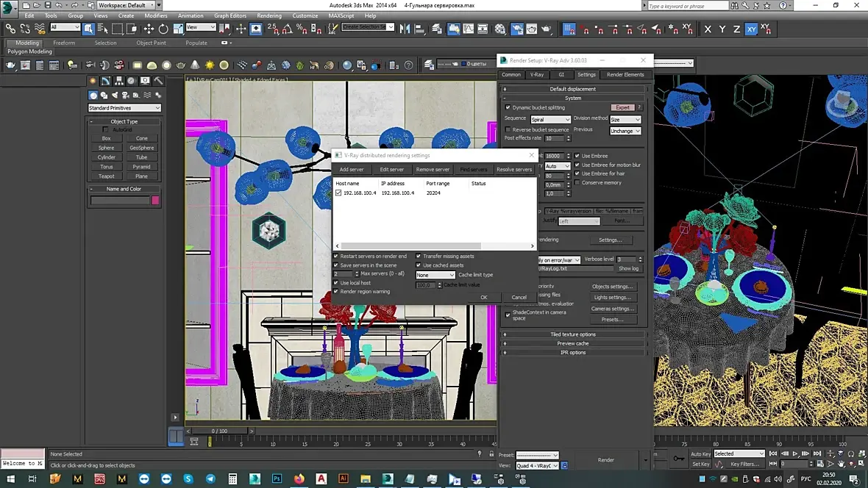This screenshot has height=488, width=868.
Task: Open Standard Primitives category dropdown
Action: (x=124, y=108)
